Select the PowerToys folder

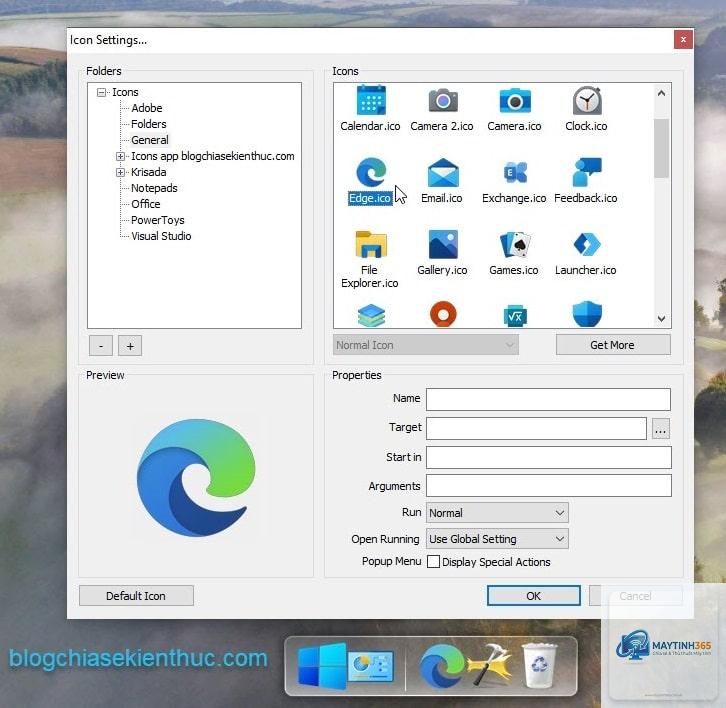(x=157, y=220)
